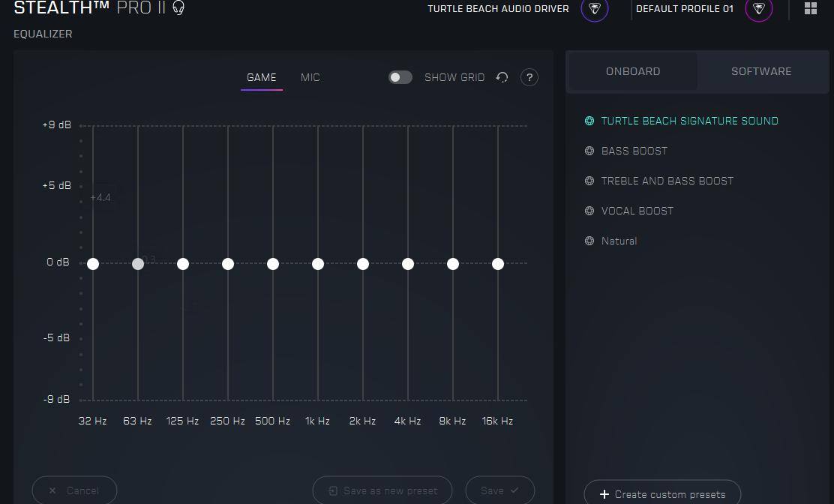Screen dimensions: 834x504
Task: Click the 250 Hz slider handle
Action: click(x=228, y=264)
